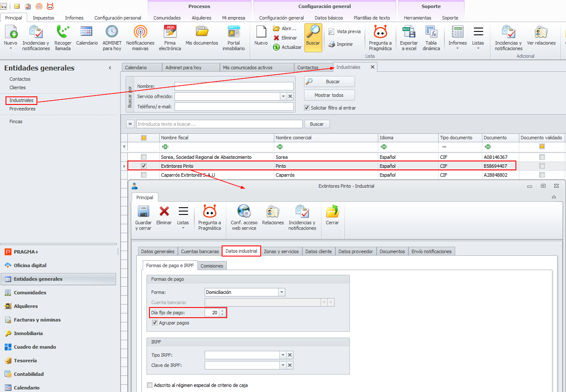Toggle the select-all checkbox in the grid header
This screenshot has height=392, width=566.
[144, 138]
